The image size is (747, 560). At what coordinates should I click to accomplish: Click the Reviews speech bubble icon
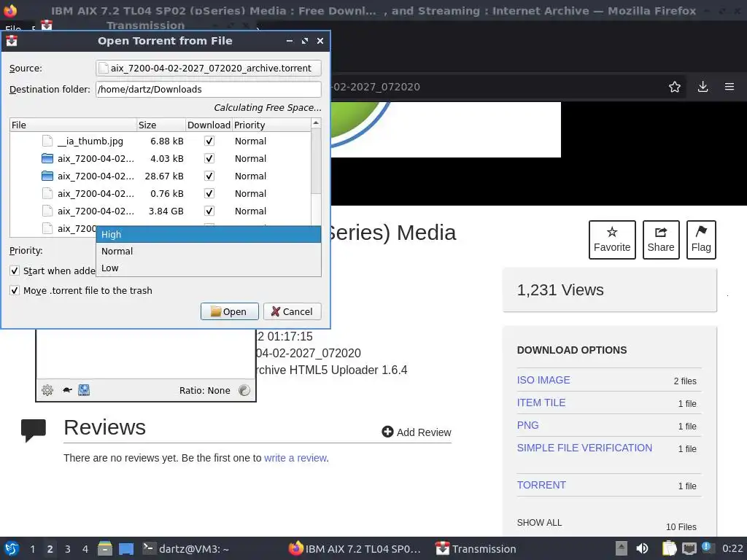(34, 430)
